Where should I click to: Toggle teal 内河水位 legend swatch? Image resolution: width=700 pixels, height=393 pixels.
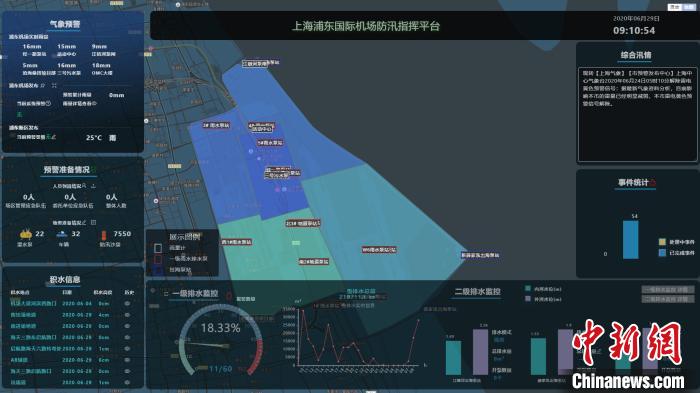point(528,288)
